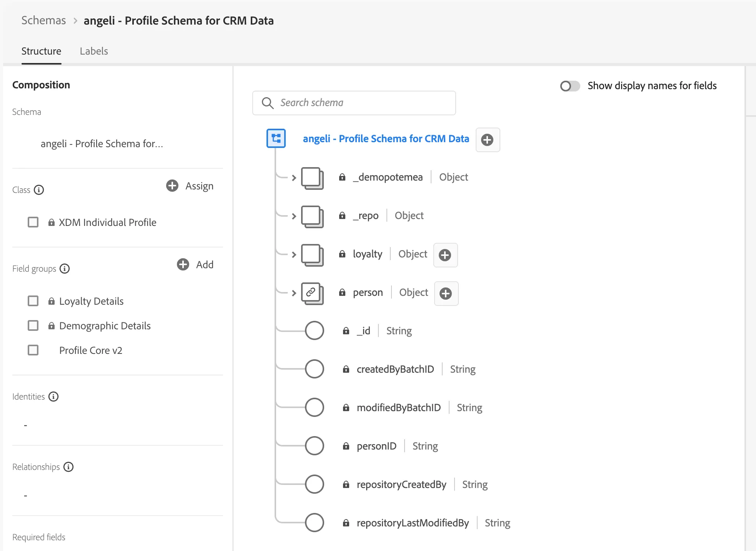Check the XDM Individual Profile checkbox

(33, 222)
